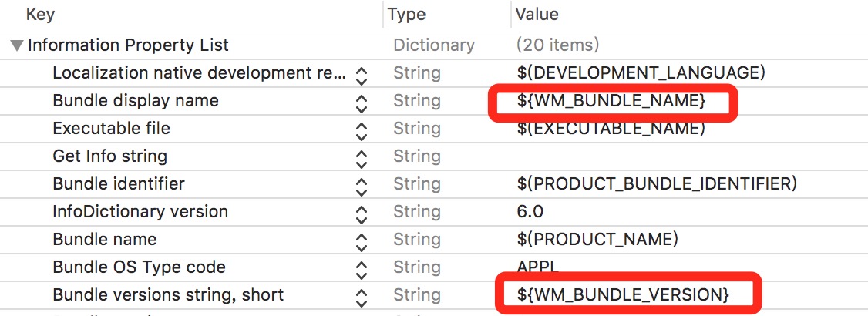This screenshot has width=868, height=316.
Task: Open key stepper for Bundle name row
Action: [x=362, y=241]
